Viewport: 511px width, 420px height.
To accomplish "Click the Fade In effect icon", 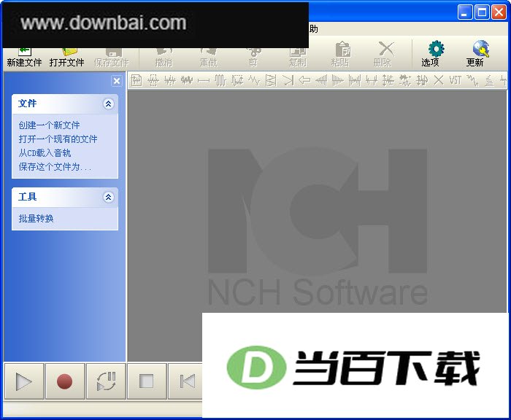I will (321, 80).
